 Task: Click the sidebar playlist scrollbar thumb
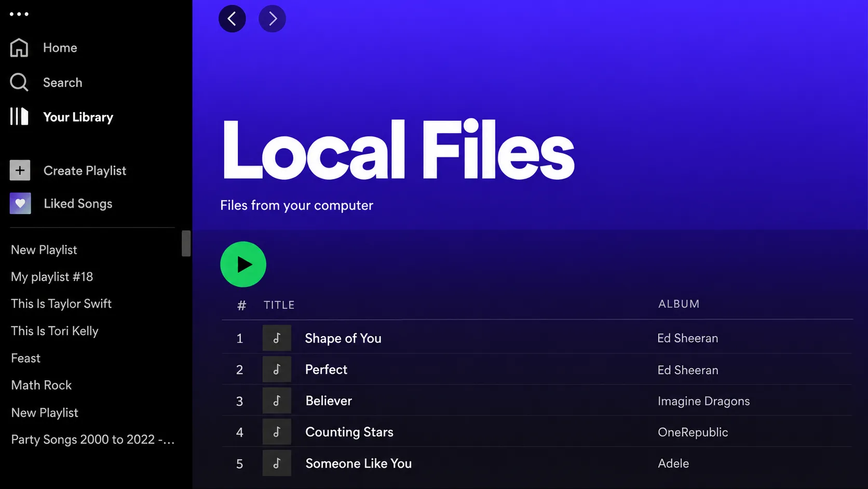pos(186,244)
